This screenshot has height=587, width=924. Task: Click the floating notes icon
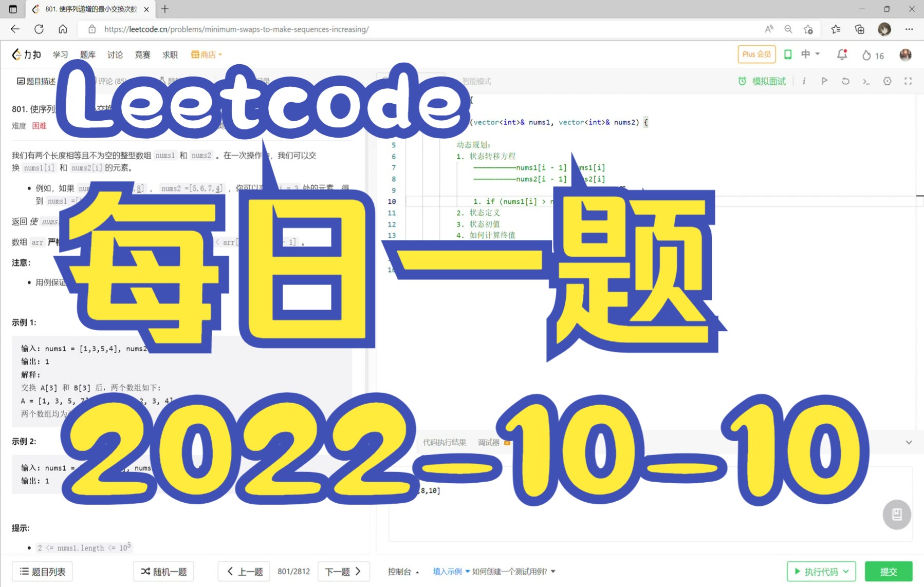point(897,515)
